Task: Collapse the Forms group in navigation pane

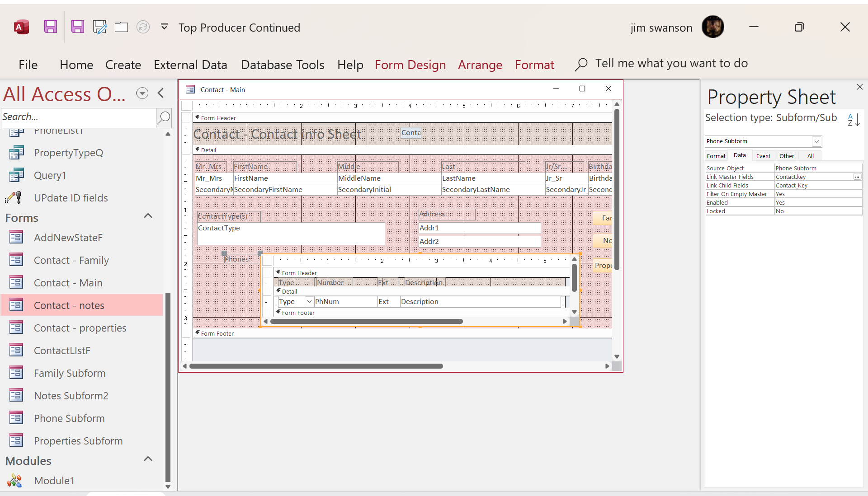Action: [148, 216]
